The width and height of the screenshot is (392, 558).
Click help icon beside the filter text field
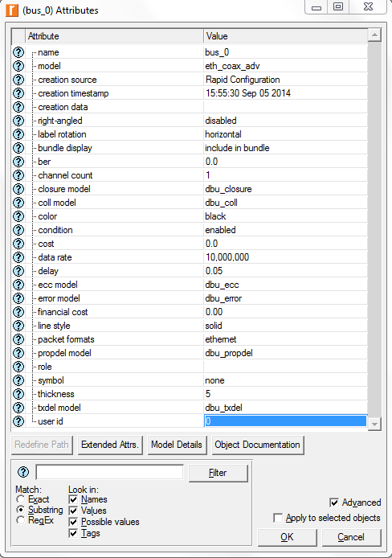coord(23,472)
